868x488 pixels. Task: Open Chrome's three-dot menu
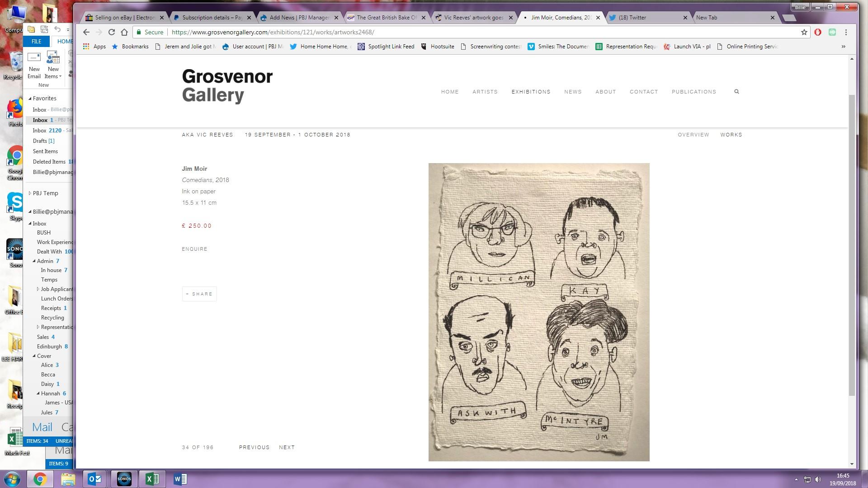(846, 32)
